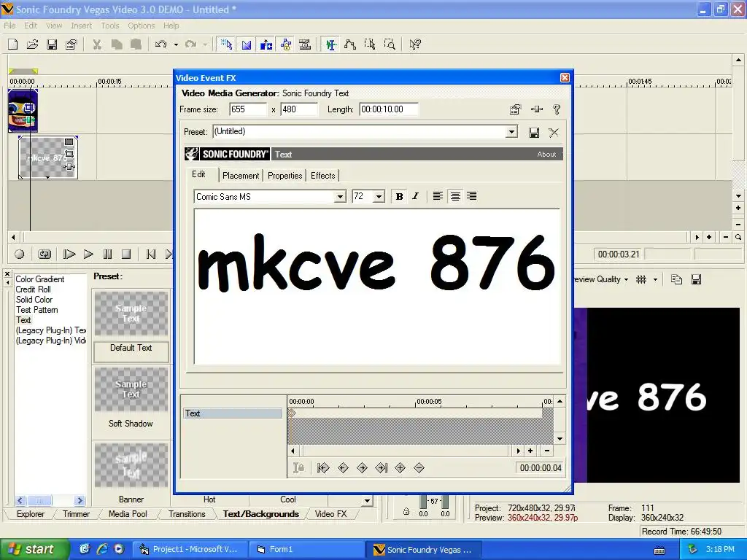Select left text alignment
The height and width of the screenshot is (560, 747).
[x=438, y=196]
